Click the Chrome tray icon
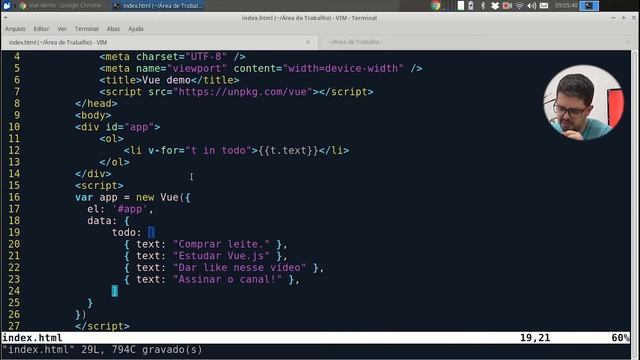640x360 pixels. point(436,6)
